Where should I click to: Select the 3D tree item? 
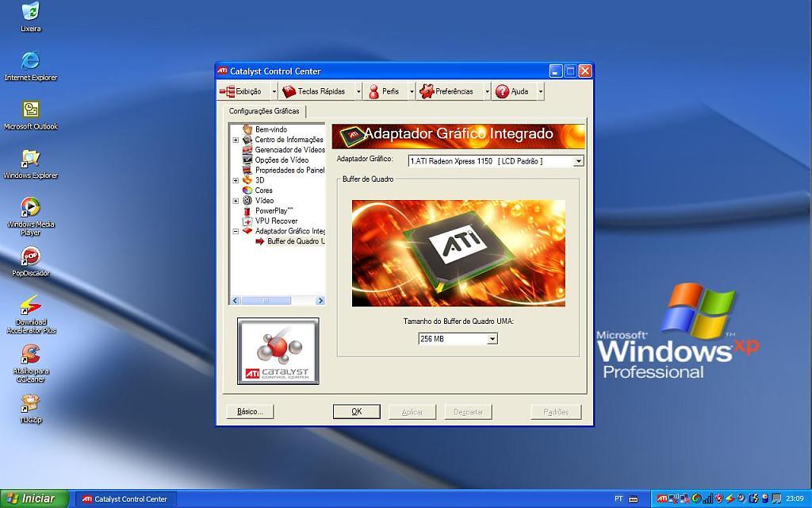pos(259,180)
